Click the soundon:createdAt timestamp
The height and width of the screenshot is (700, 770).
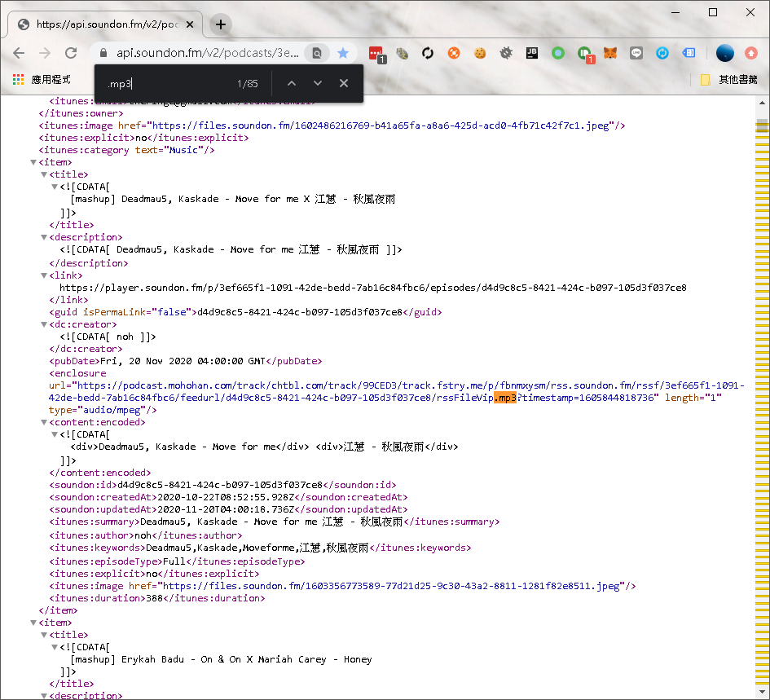226,497
